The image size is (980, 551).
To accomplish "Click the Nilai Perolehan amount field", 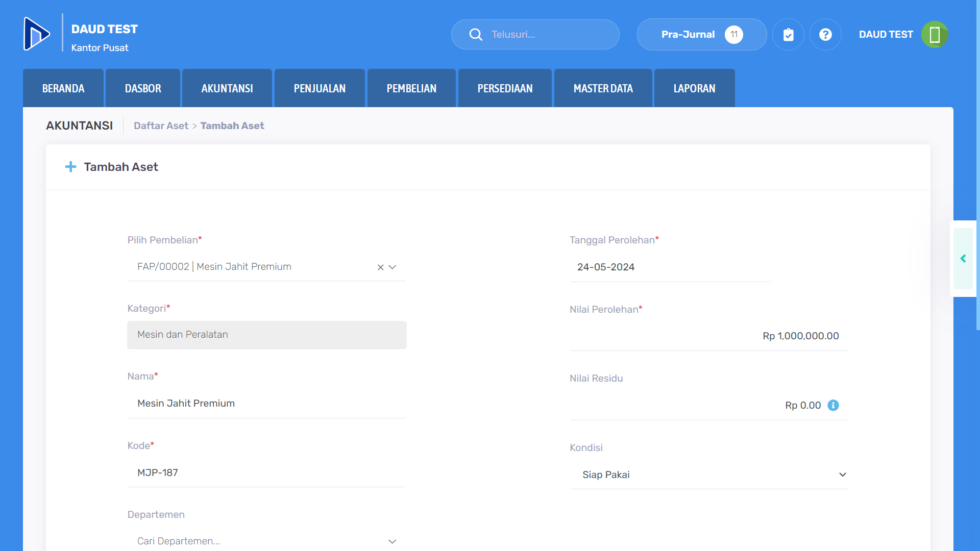I will (709, 336).
